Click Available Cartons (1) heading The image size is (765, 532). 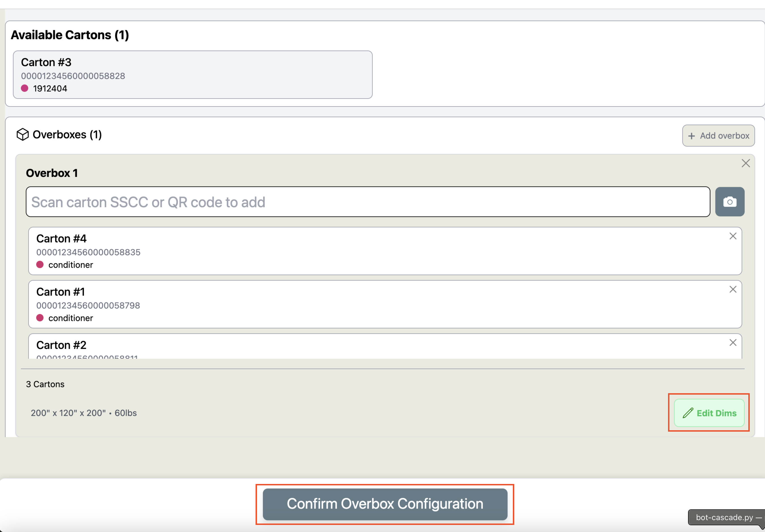(70, 35)
